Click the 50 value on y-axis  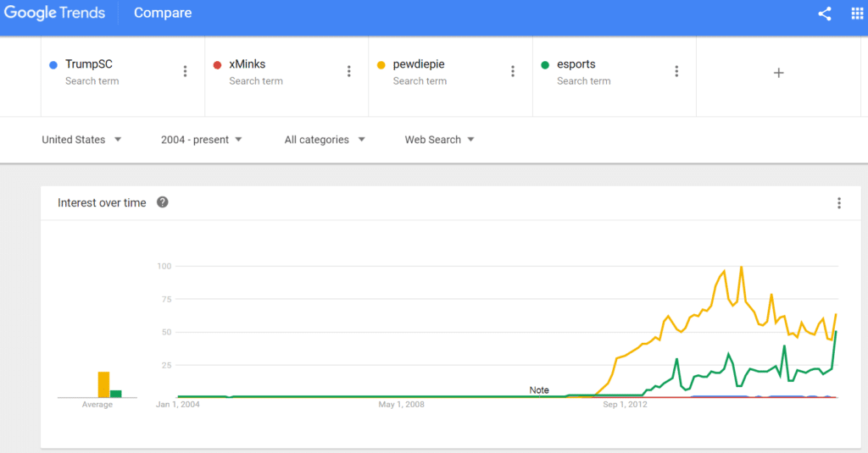coord(166,332)
